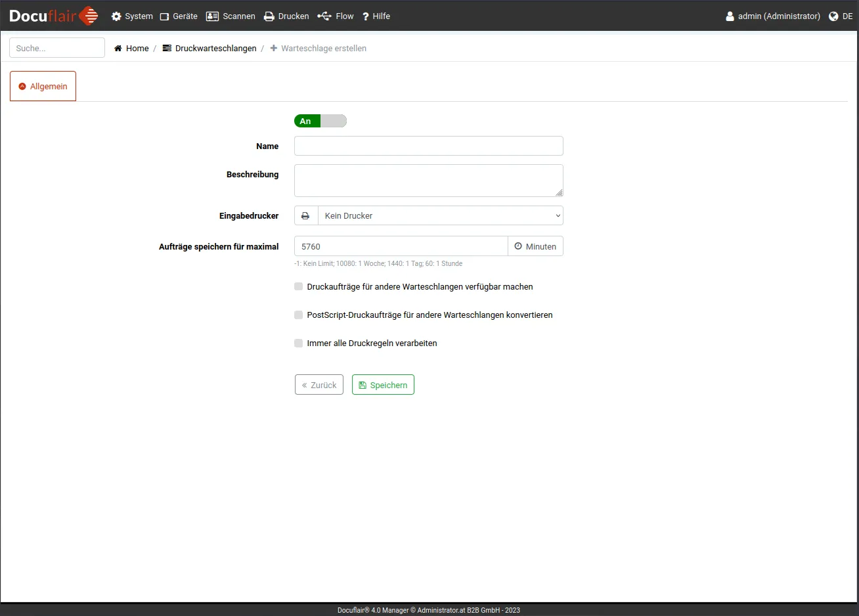This screenshot has height=616, width=859.
Task: Check Druckaufträge für andere Warteschlangen verfügbar machen
Action: (299, 287)
